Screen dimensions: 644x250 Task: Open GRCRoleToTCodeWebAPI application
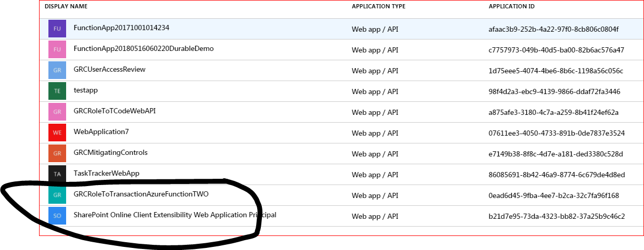click(x=115, y=111)
